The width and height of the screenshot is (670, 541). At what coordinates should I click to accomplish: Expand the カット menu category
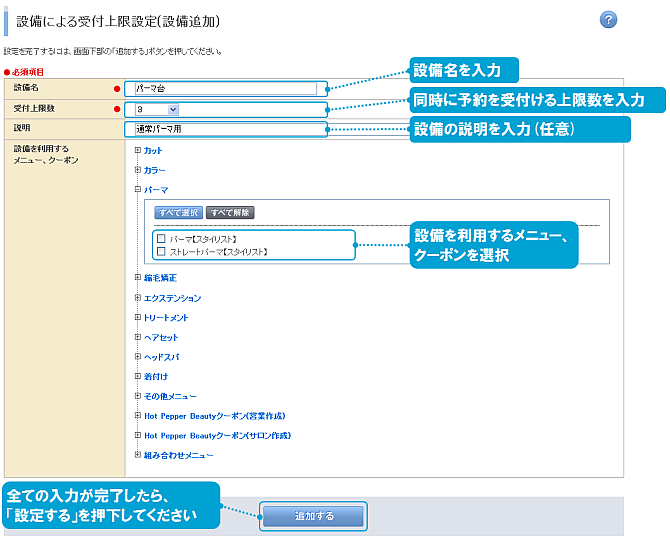pos(138,150)
